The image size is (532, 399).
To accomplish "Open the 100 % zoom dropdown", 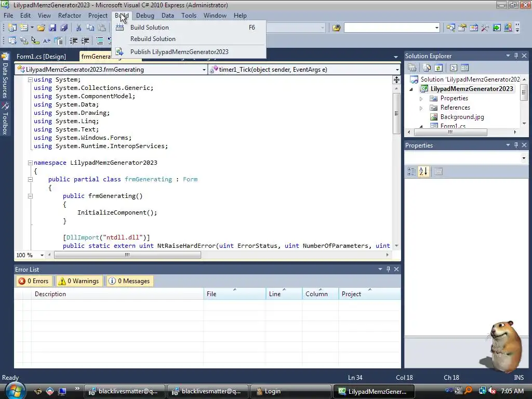I will (x=42, y=255).
